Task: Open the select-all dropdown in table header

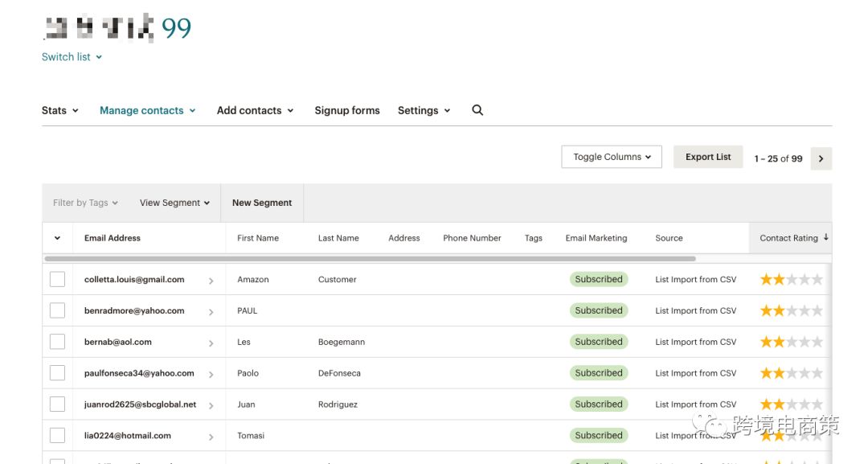Action: tap(57, 238)
